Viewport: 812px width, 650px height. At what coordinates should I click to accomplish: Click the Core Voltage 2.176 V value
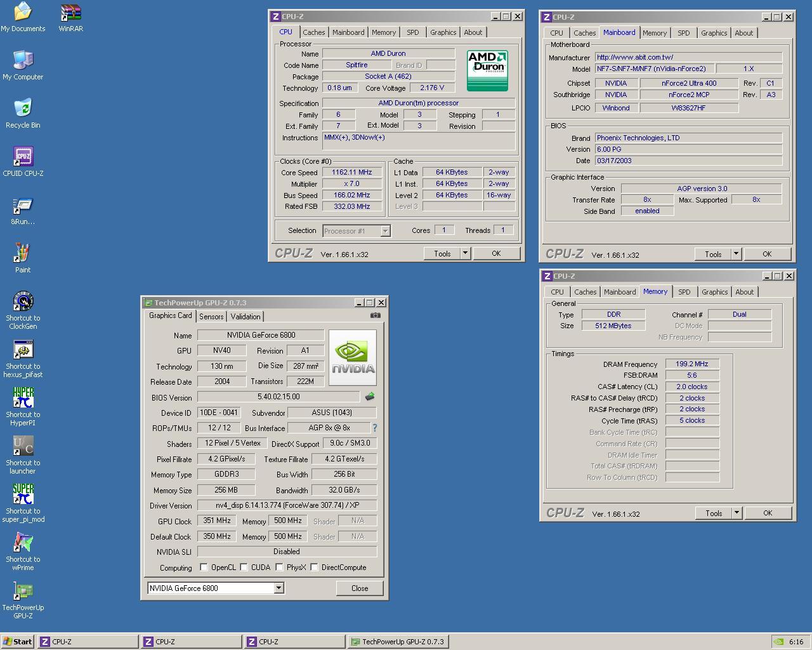[432, 88]
